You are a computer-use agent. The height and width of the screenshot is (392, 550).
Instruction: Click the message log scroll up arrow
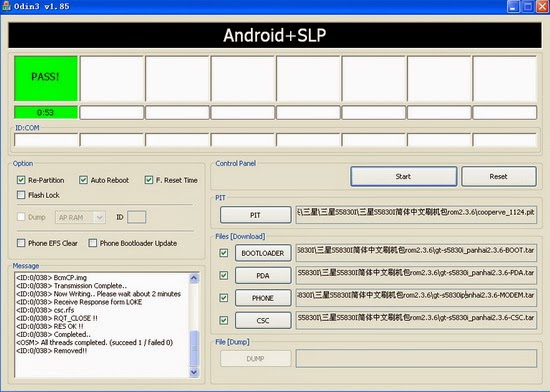[x=194, y=278]
